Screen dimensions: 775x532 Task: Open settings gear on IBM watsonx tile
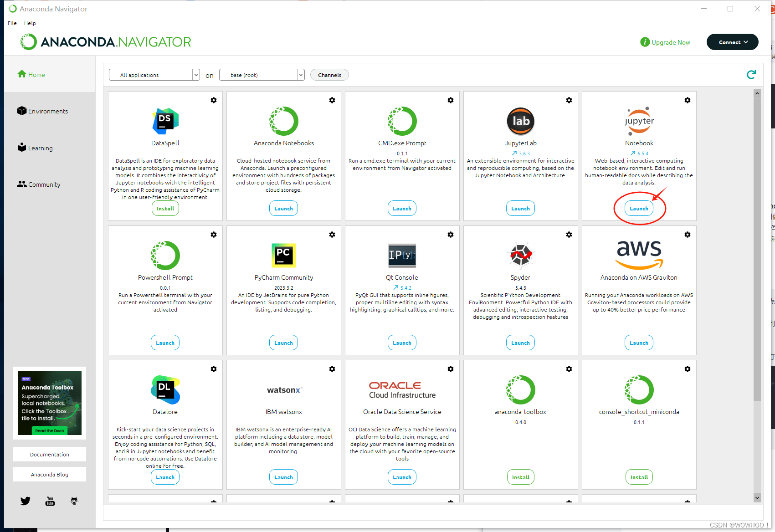tap(332, 369)
